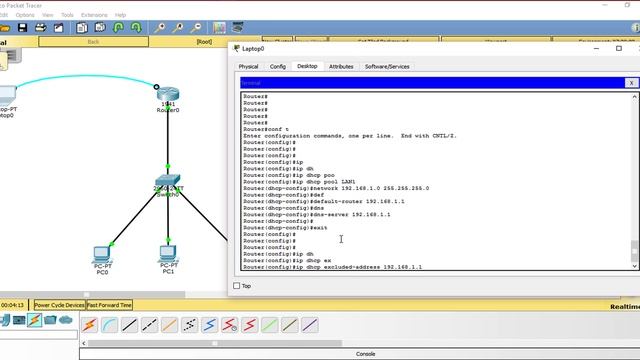Viewport: 640px width, 360px height.
Task: Click the Paste icon in toolbar
Action: point(100,28)
